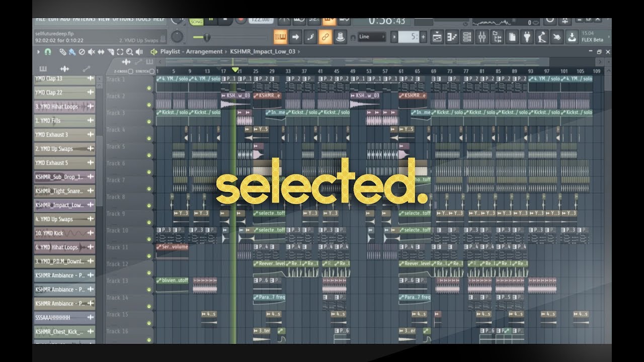Select the Paint brush tool

[72, 51]
